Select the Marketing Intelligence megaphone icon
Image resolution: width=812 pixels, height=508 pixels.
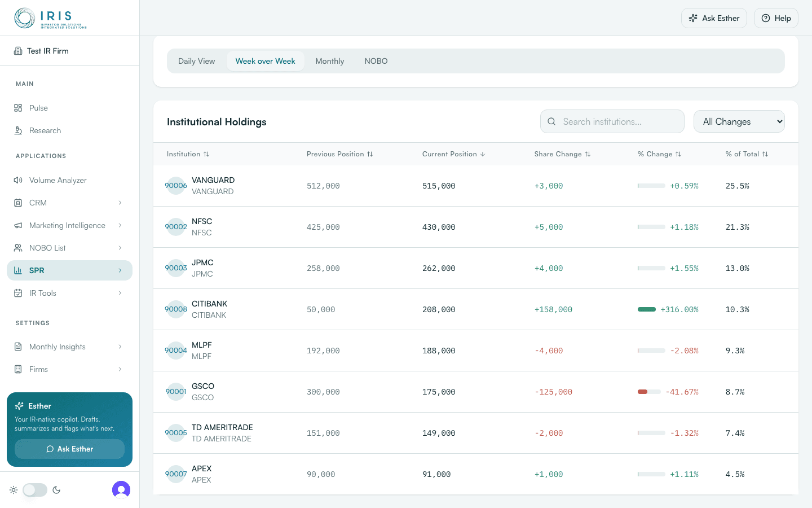pos(18,225)
